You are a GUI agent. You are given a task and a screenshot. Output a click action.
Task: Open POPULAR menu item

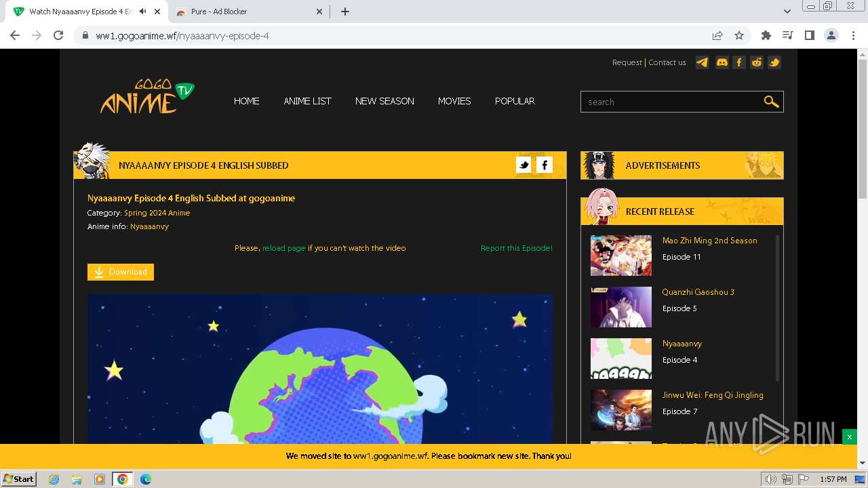(x=515, y=101)
